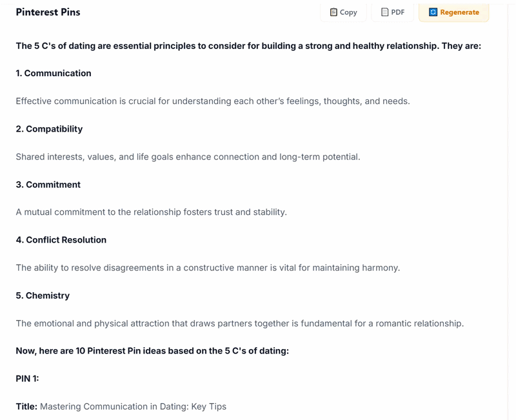Screen dimensions: 516x420
Task: Click the '1. Communication' heading
Action: coord(54,73)
